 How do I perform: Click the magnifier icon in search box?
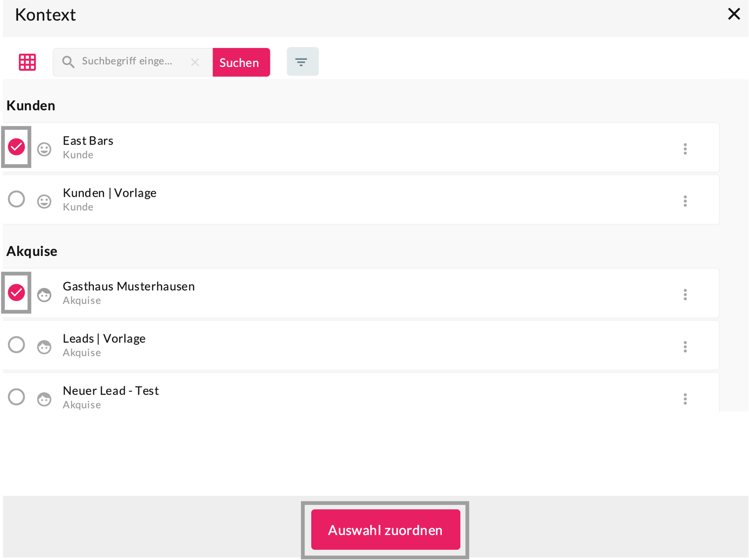[68, 62]
